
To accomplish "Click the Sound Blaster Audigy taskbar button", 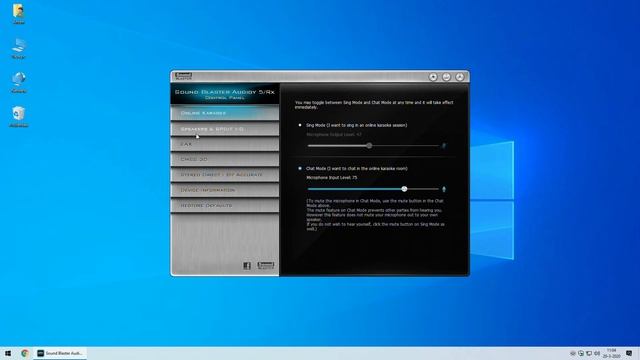I will coord(60,353).
